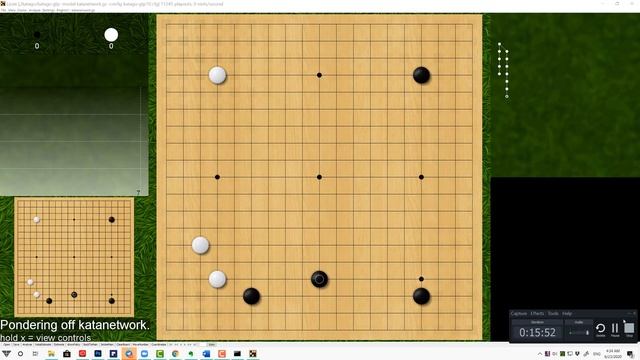640x360 pixels.
Task: Open Effects menu in recorder window
Action: pos(537,313)
